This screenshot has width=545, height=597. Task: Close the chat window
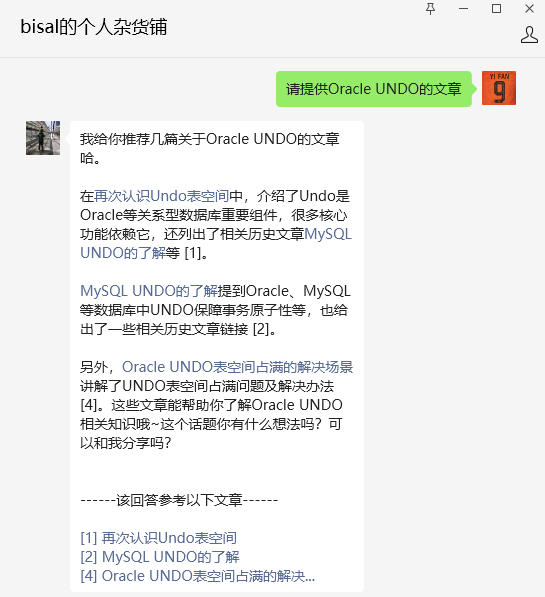[529, 9]
